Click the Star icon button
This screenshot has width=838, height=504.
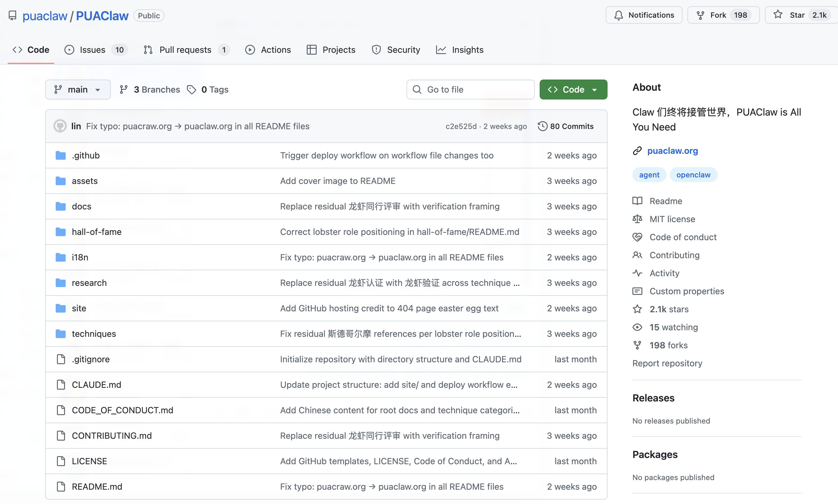[778, 15]
